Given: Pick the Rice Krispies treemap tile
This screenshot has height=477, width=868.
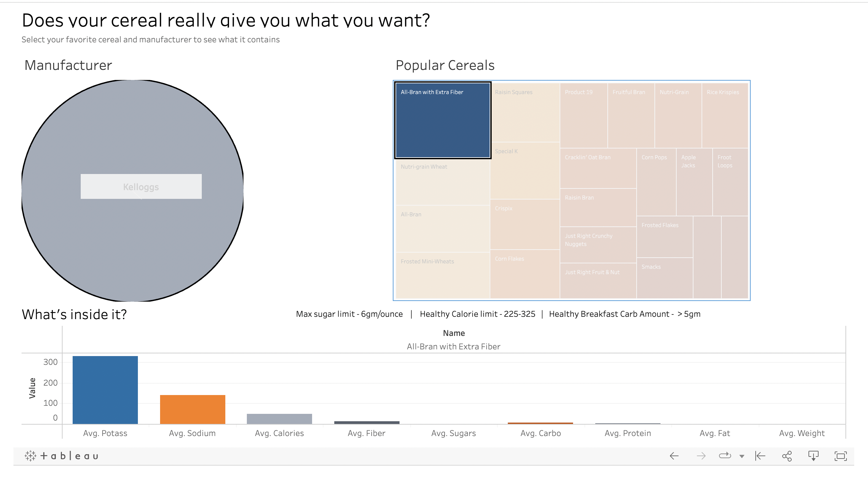Looking at the screenshot, I should [x=724, y=116].
